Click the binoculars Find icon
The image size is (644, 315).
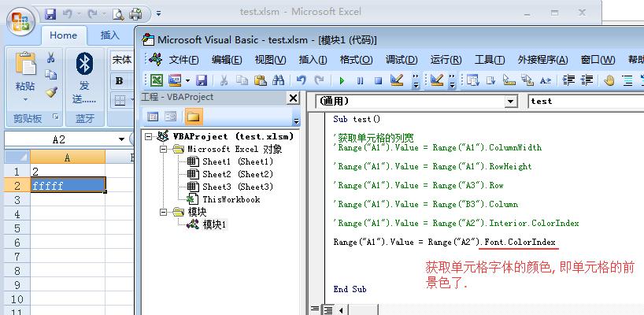[278, 80]
